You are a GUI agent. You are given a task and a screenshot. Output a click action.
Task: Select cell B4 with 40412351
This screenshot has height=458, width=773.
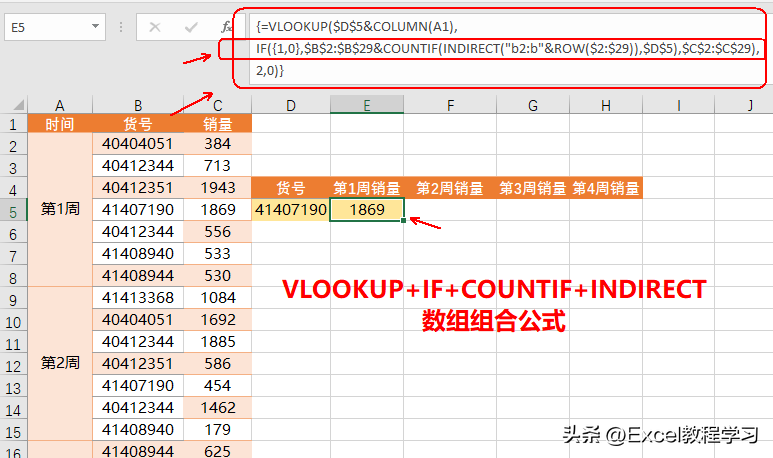[x=138, y=187]
